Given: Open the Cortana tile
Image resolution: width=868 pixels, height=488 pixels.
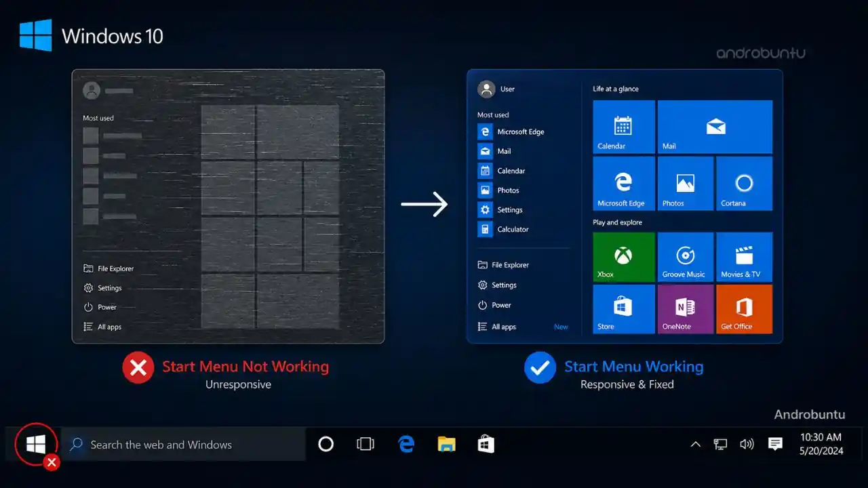Looking at the screenshot, I should coord(744,183).
